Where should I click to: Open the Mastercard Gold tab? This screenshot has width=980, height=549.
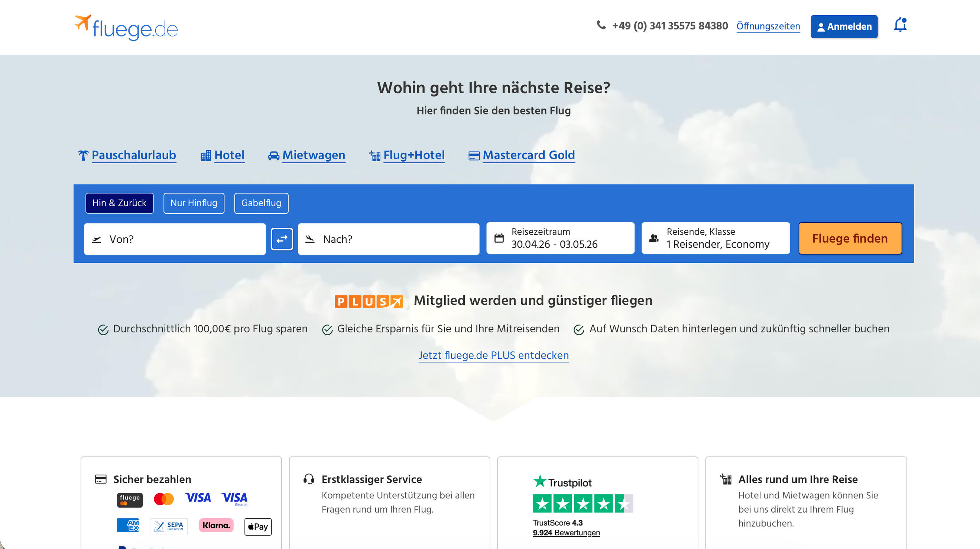click(x=529, y=155)
